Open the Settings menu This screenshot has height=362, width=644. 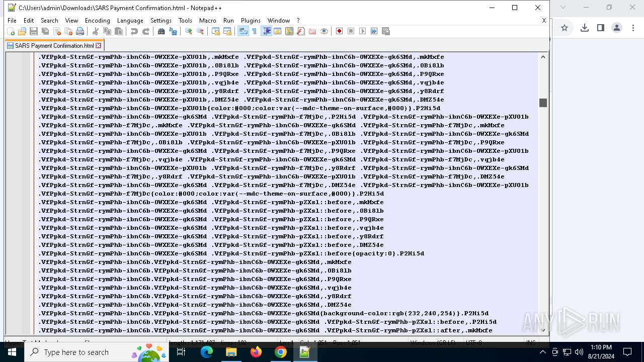(x=161, y=21)
